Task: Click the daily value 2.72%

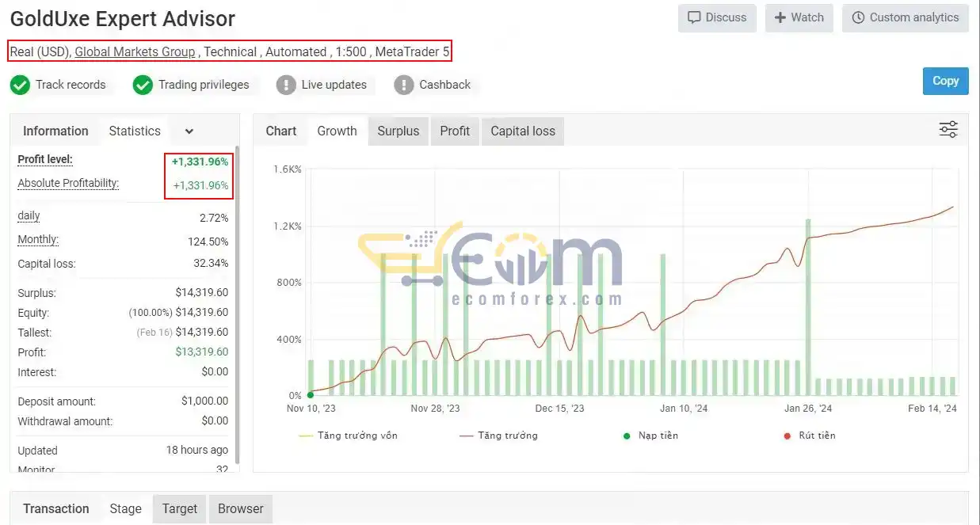Action: click(214, 218)
